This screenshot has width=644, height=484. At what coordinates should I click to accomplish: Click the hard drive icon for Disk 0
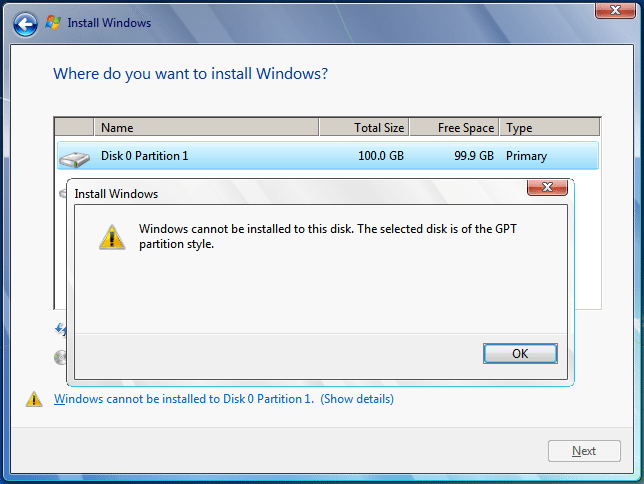74,159
